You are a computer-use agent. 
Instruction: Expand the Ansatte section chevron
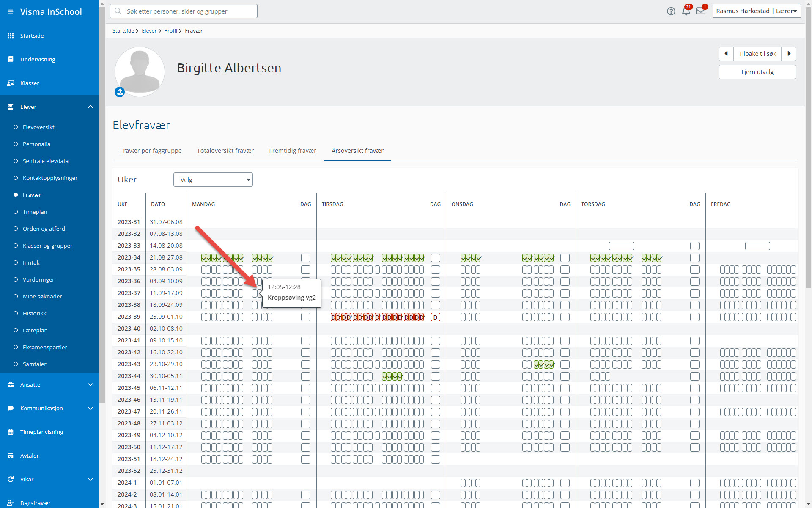(x=91, y=384)
